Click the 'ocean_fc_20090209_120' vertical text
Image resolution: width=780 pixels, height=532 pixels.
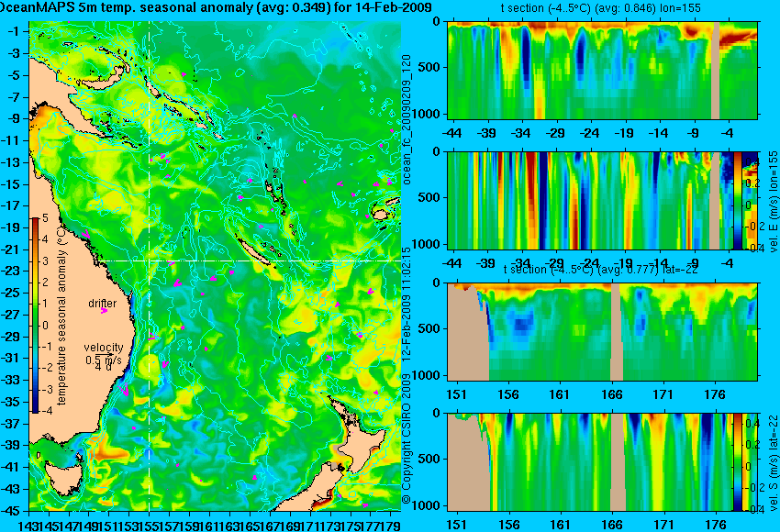pos(407,119)
